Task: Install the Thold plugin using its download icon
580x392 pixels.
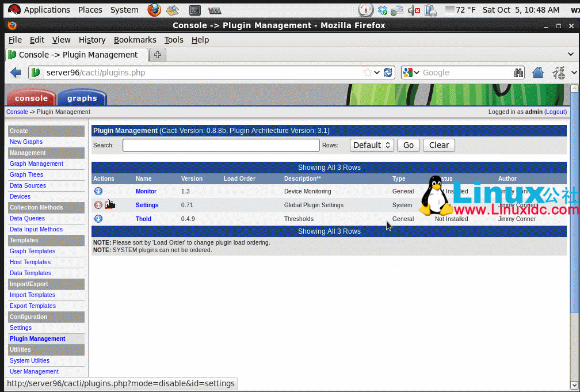Action: [x=98, y=219]
